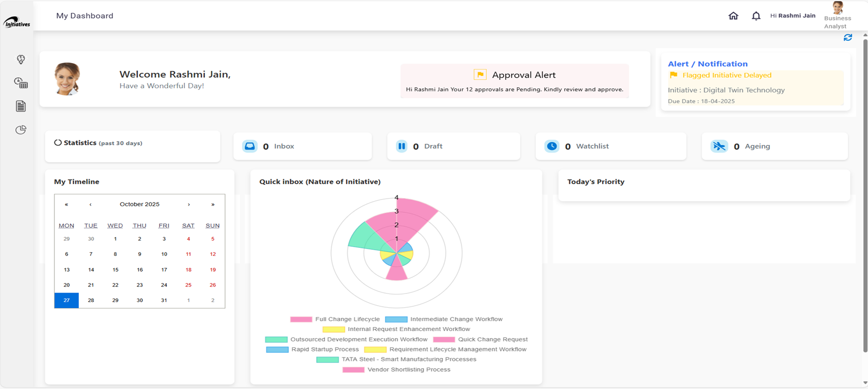This screenshot has height=389, width=868.
Task: Open the lightbulb initiatives sidebar icon
Action: pos(21,59)
